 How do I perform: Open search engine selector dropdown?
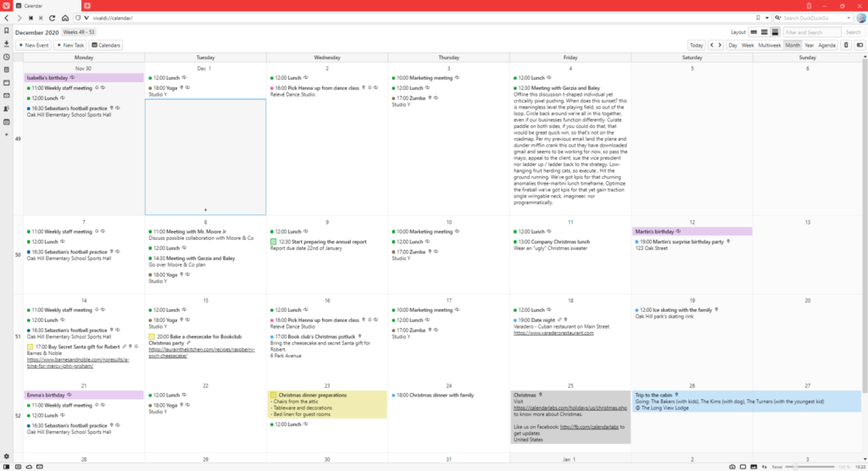tap(778, 19)
